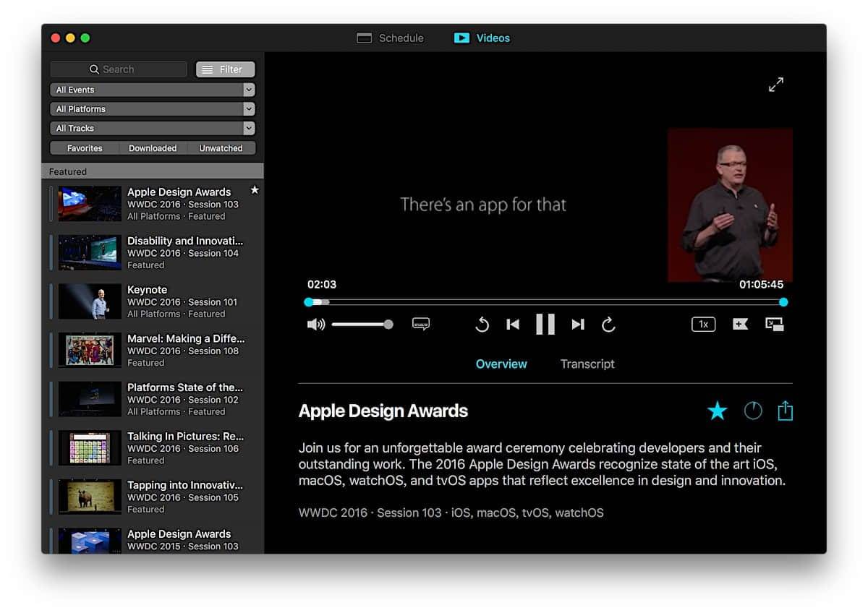Mute audio via the speaker icon
This screenshot has height=613, width=868.
(x=316, y=325)
